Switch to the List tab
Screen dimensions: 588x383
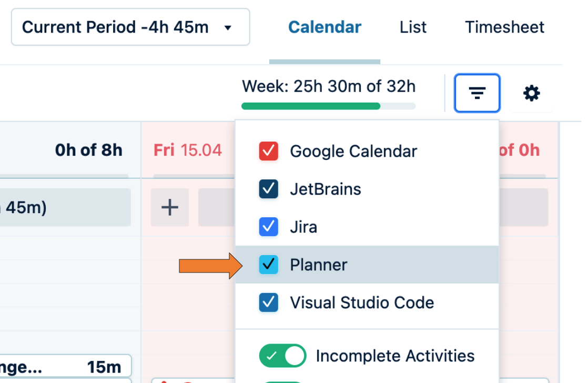tap(413, 27)
